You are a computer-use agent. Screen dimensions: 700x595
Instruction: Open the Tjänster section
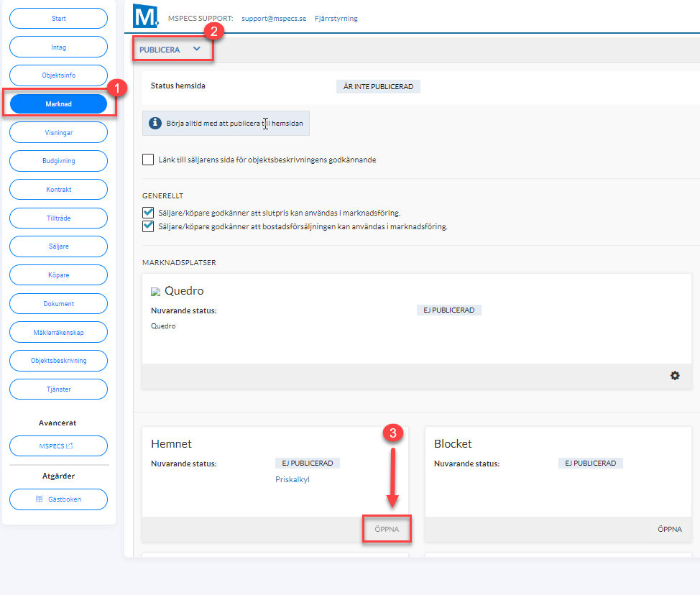tap(58, 389)
